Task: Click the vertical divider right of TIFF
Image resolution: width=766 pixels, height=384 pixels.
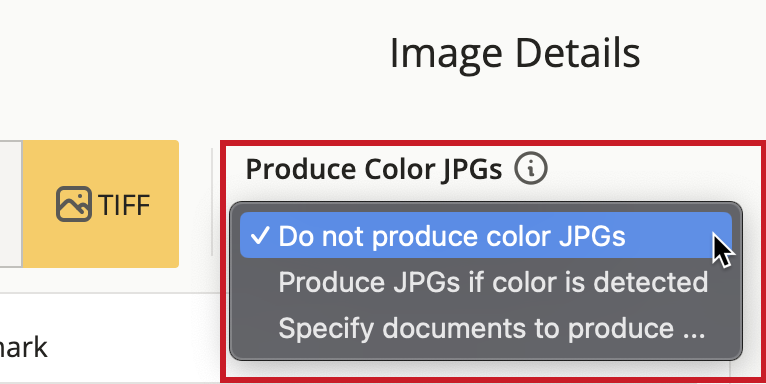Action: (x=212, y=202)
